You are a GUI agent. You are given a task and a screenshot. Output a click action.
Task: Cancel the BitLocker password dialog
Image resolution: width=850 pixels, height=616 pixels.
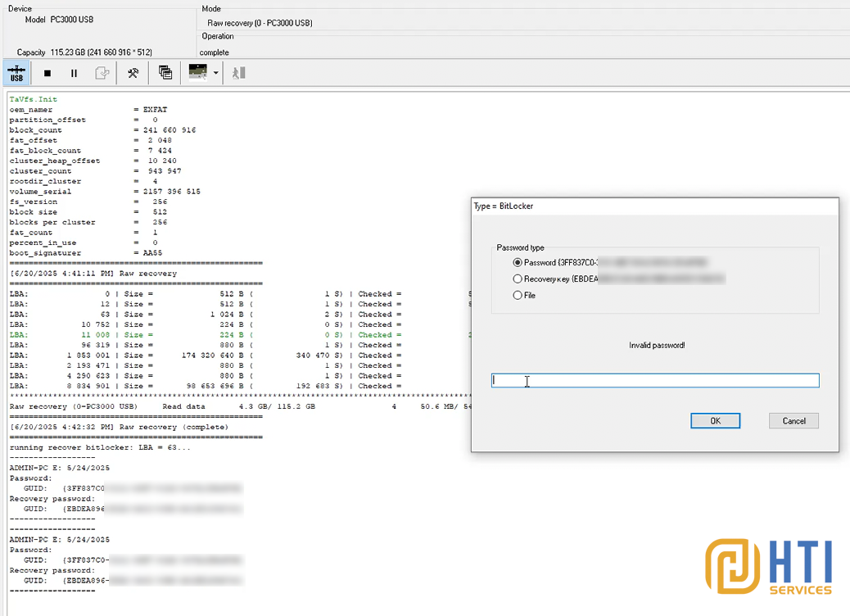[793, 421]
